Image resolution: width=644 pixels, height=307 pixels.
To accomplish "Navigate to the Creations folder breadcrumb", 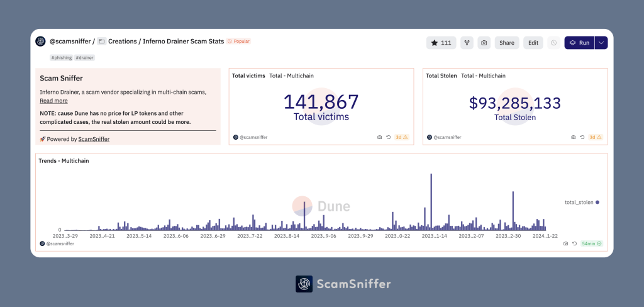I will pyautogui.click(x=123, y=42).
